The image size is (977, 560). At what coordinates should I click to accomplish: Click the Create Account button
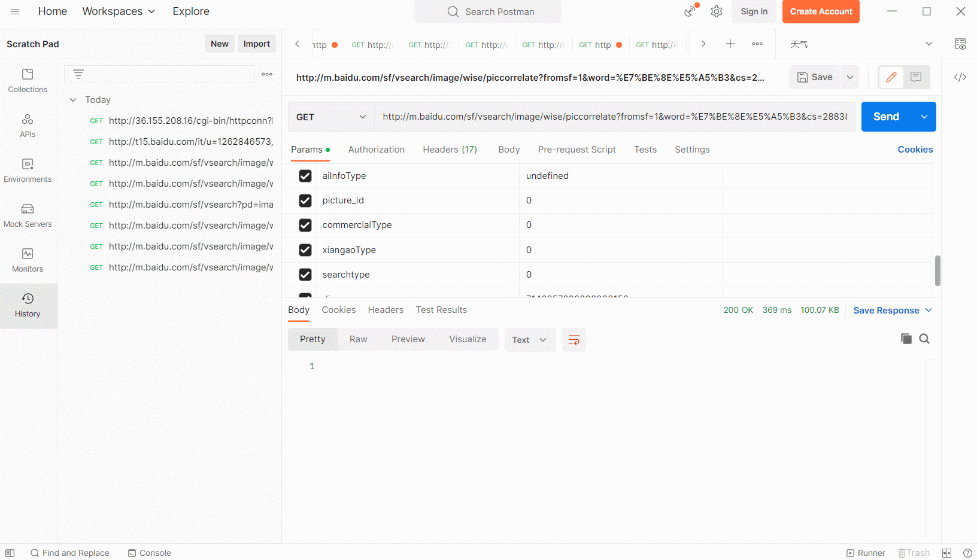pyautogui.click(x=821, y=11)
